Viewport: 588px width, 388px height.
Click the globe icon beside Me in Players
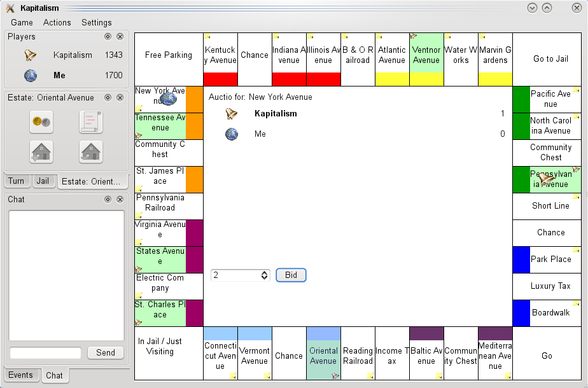click(31, 75)
